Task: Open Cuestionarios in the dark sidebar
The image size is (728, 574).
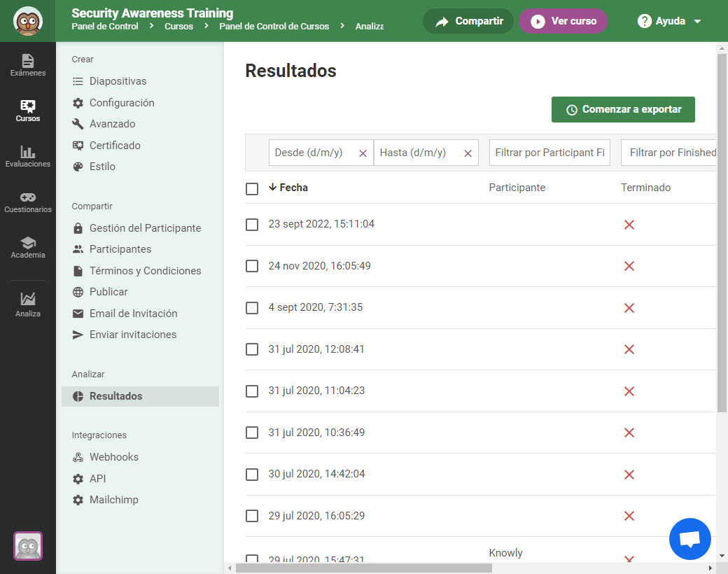Action: click(28, 202)
